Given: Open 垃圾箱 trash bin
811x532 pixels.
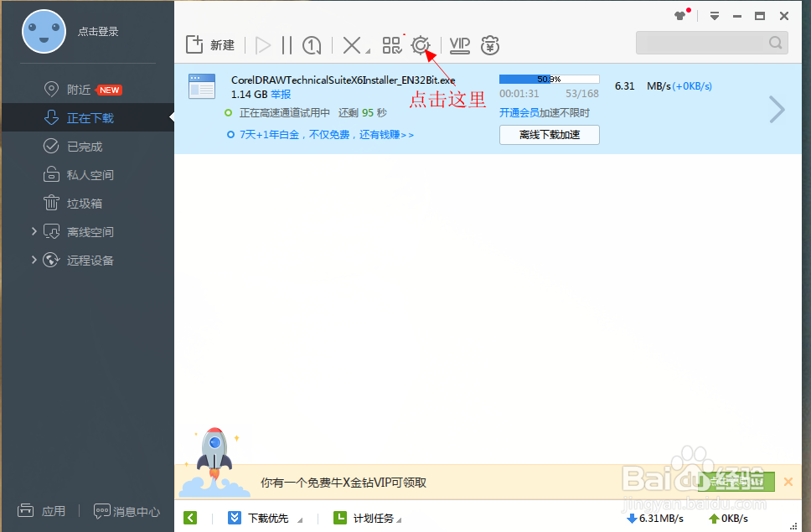Looking at the screenshot, I should tap(85, 204).
